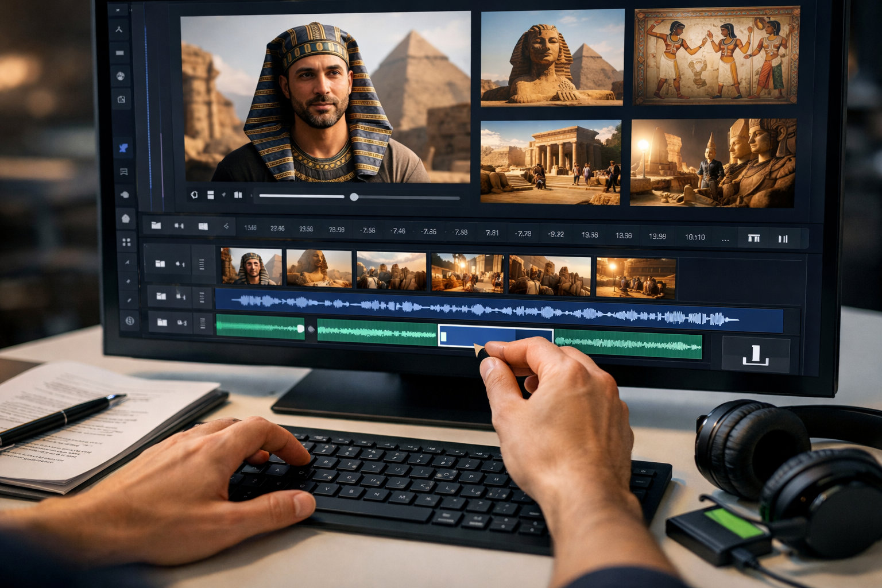Viewport: 882px width, 588px height.
Task: Open the globe icon in the sidebar
Action: (x=130, y=321)
